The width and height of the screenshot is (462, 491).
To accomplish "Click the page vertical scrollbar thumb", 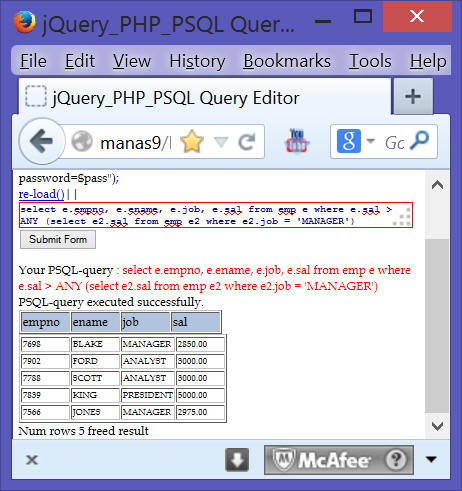I will click(437, 326).
